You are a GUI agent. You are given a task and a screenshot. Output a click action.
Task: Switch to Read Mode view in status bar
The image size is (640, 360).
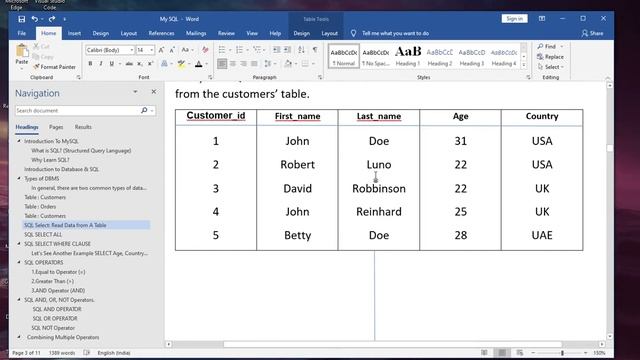click(x=484, y=353)
